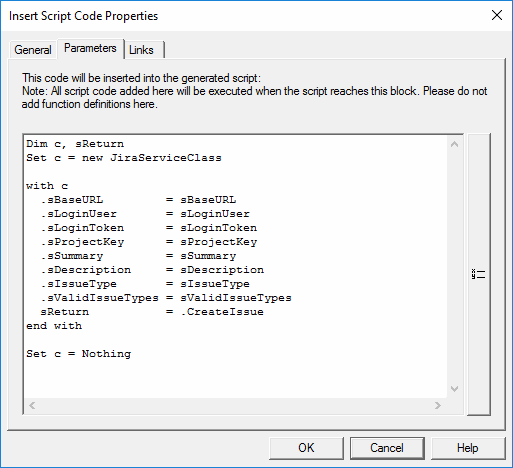Click the variable list icon button

(x=479, y=274)
